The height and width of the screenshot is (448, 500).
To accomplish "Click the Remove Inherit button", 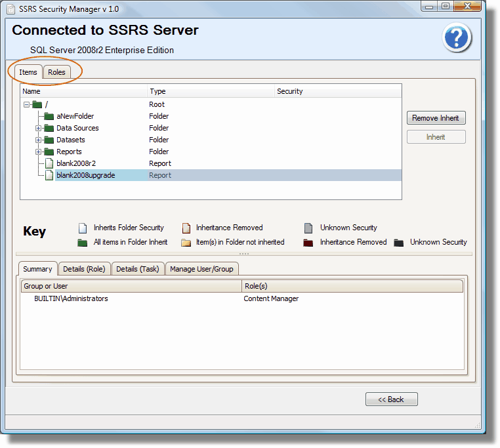I will pos(436,118).
